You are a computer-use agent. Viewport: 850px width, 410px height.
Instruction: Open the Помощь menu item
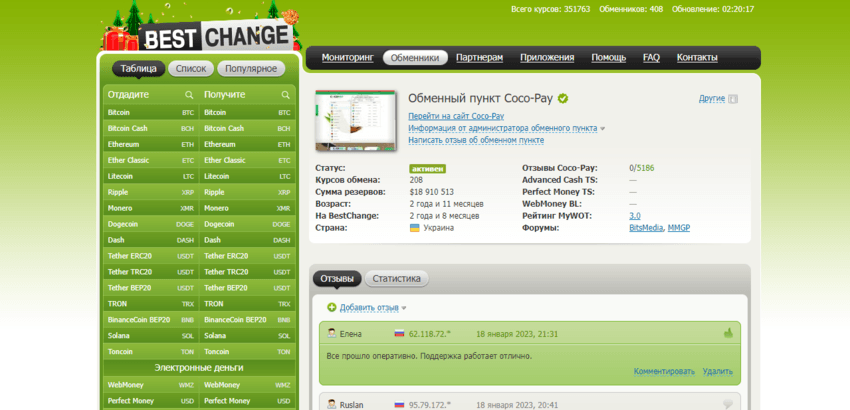click(x=608, y=57)
